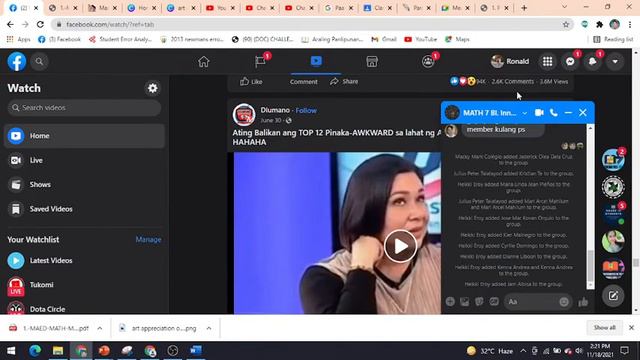Screen dimensions: 640x360
Task: Reload the browser page
Action: (x=40, y=24)
